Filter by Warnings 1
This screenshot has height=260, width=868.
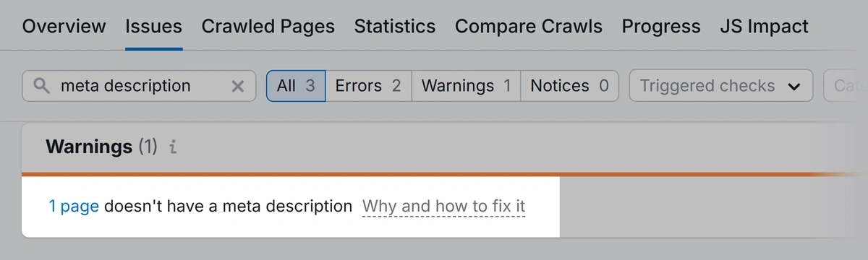[466, 86]
